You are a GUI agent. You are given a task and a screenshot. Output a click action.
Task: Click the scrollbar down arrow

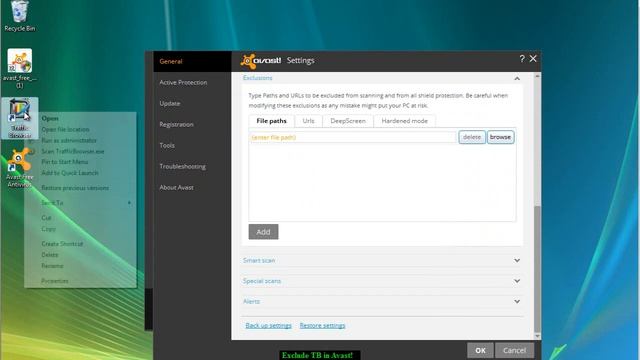point(537,336)
